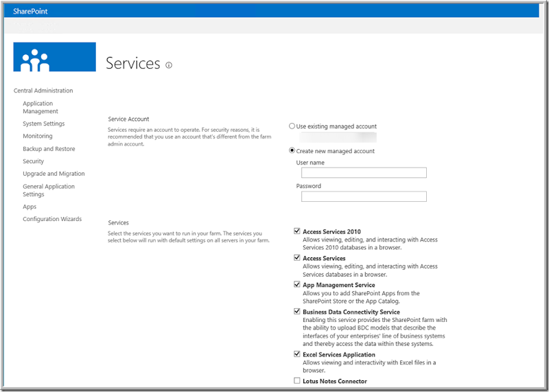
Task: Click the Service Account section label
Action: pos(128,119)
